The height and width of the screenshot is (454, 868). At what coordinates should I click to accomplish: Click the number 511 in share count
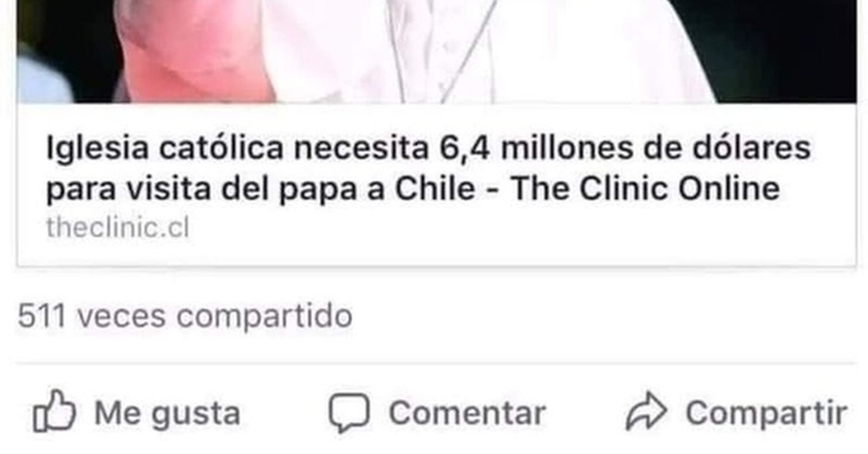[x=42, y=316]
